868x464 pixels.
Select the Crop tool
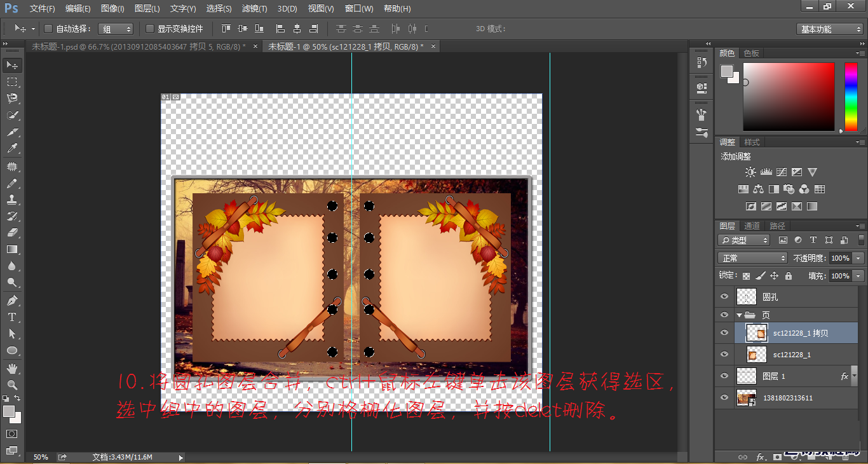(x=12, y=132)
